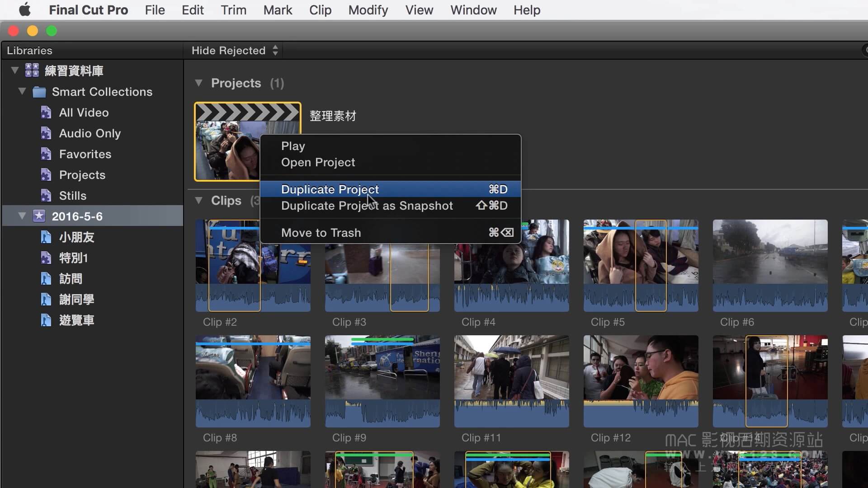The height and width of the screenshot is (488, 868).
Task: Open the Clip menu
Action: [320, 10]
